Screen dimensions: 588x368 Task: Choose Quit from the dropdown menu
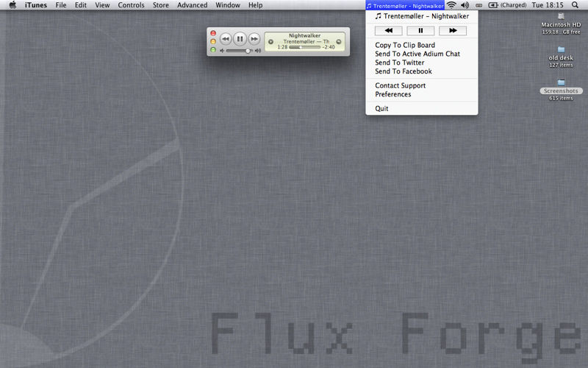click(x=381, y=108)
